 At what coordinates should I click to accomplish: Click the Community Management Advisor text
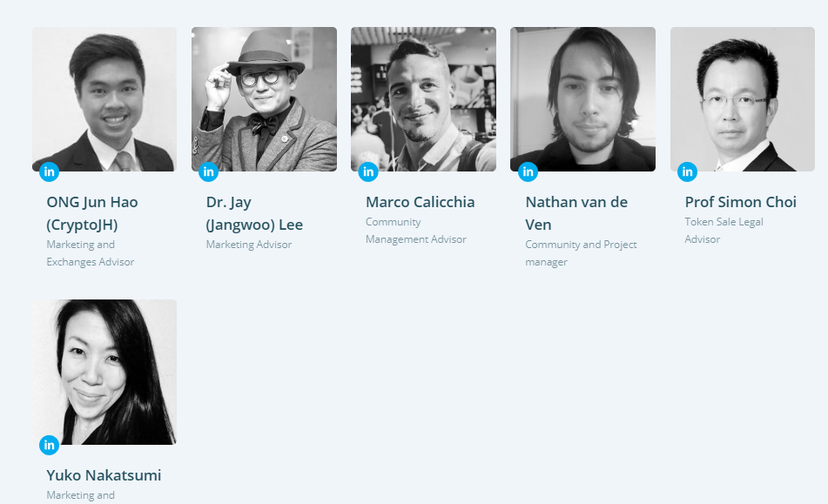416,231
